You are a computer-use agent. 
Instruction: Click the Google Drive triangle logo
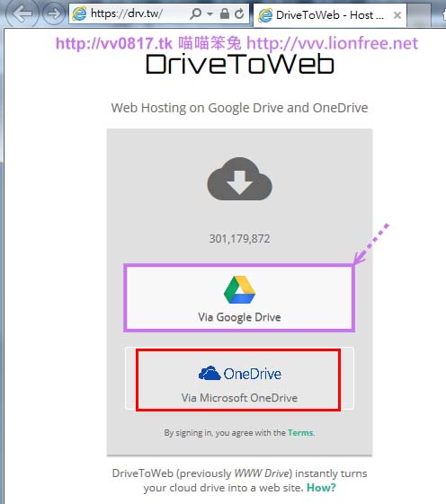(239, 290)
